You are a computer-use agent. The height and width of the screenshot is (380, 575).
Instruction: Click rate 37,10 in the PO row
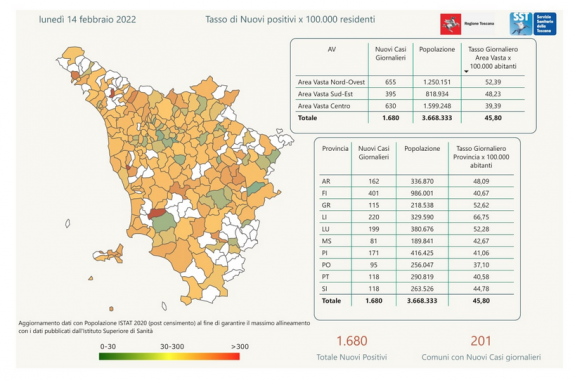click(x=481, y=265)
